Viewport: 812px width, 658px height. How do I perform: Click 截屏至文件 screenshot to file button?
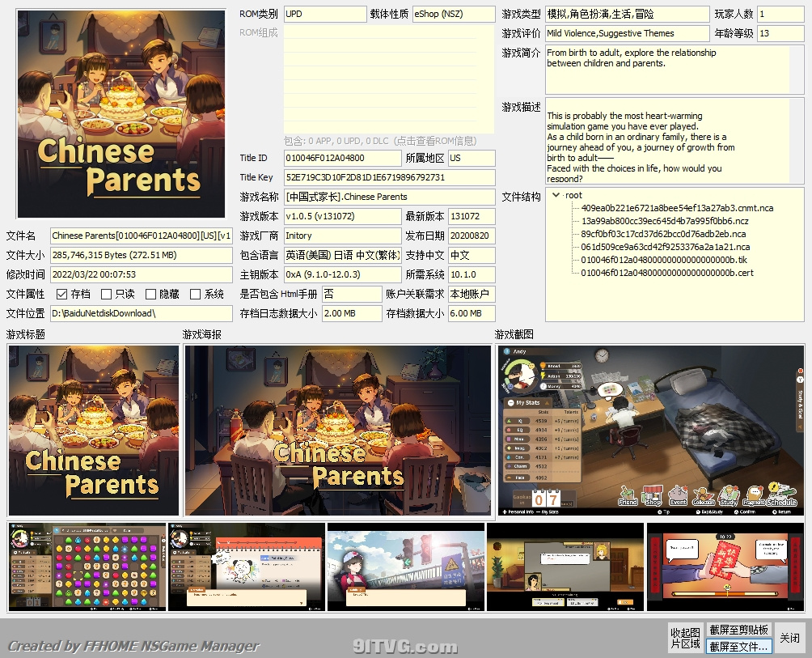point(738,647)
